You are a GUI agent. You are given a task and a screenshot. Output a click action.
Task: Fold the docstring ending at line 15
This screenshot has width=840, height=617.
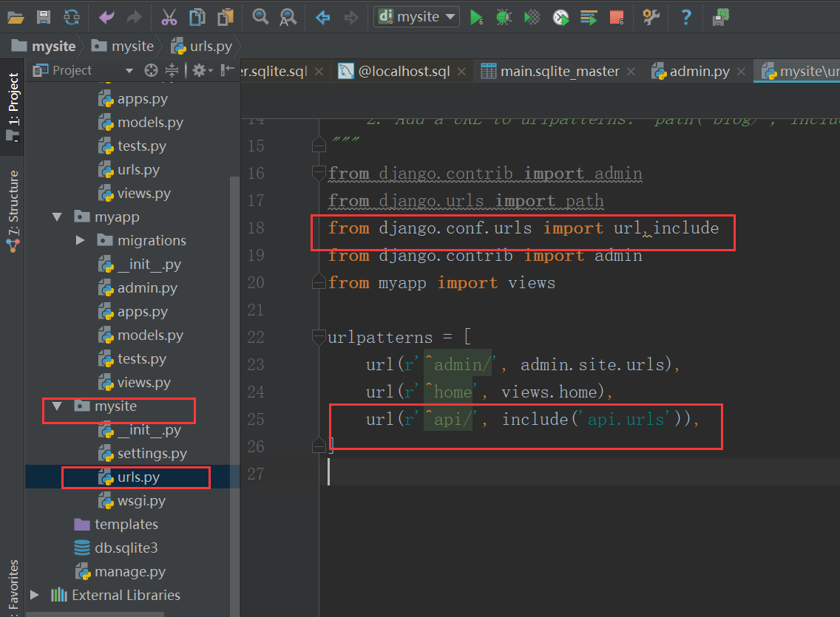pos(319,145)
